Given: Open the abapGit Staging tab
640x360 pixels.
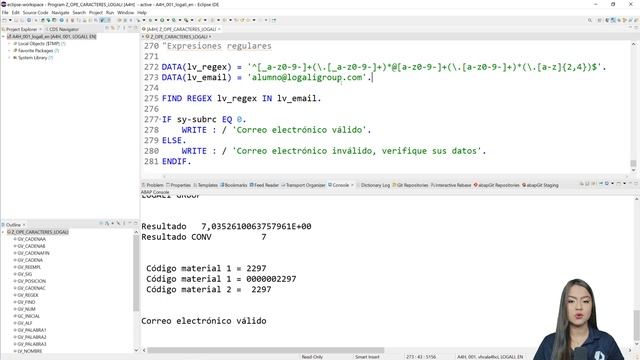Looking at the screenshot, I should point(540,185).
